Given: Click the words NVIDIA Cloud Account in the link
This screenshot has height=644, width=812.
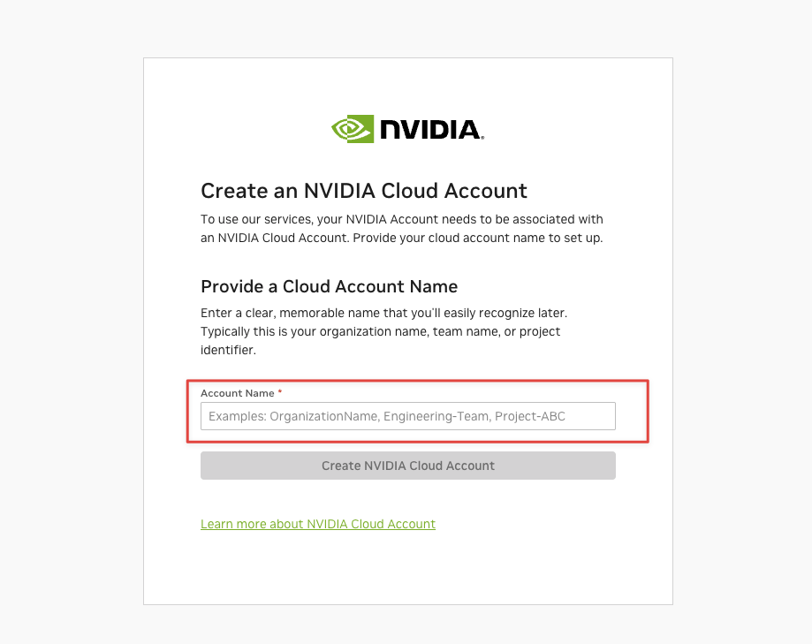Looking at the screenshot, I should click(x=371, y=524).
